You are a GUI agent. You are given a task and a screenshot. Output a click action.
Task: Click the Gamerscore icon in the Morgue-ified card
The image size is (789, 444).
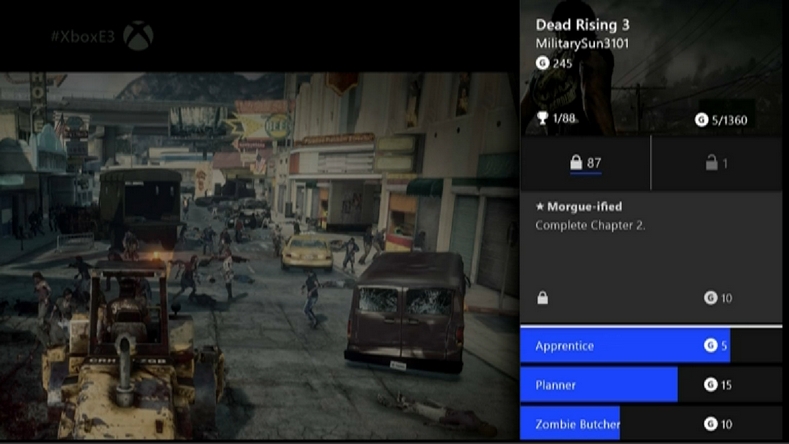coord(710,298)
